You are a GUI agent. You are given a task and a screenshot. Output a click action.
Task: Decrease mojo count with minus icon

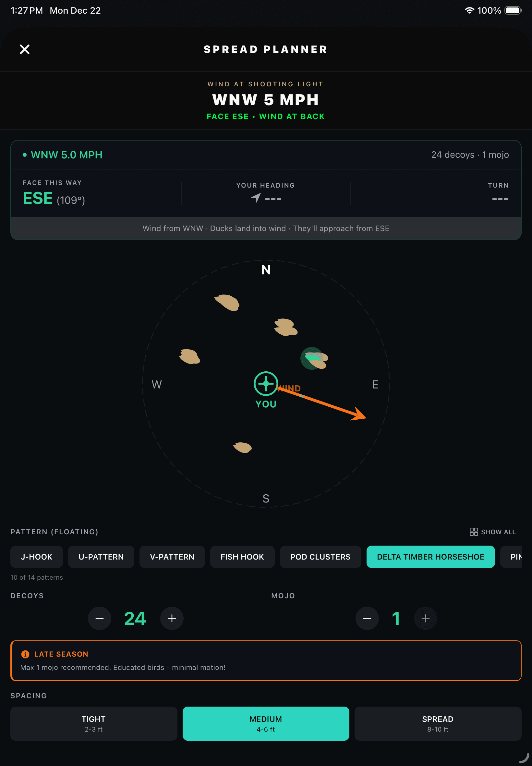tap(367, 618)
